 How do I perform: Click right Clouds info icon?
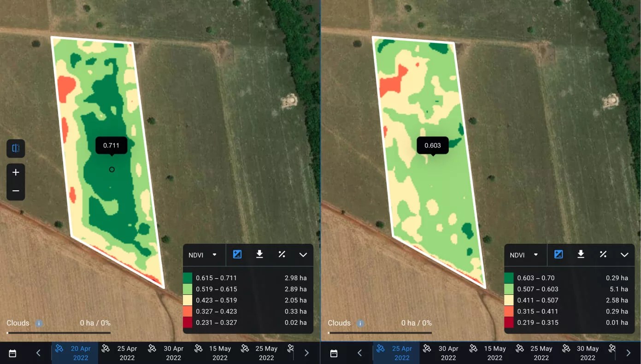(x=360, y=323)
